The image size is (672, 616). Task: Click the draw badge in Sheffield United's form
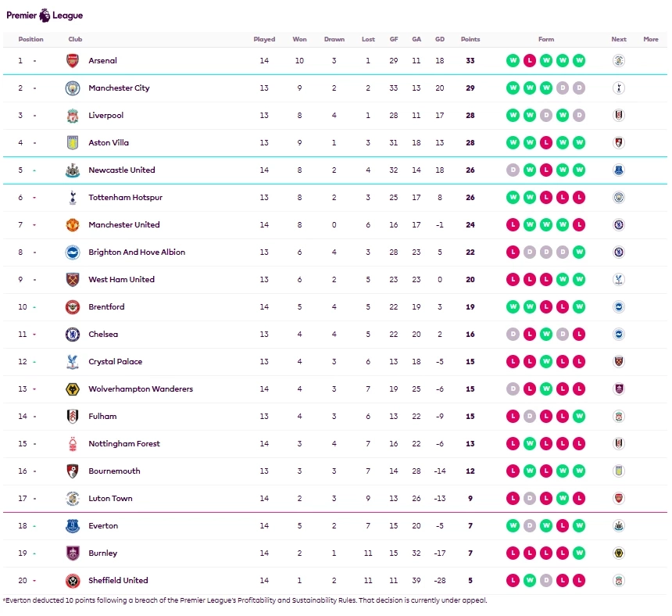click(x=546, y=581)
